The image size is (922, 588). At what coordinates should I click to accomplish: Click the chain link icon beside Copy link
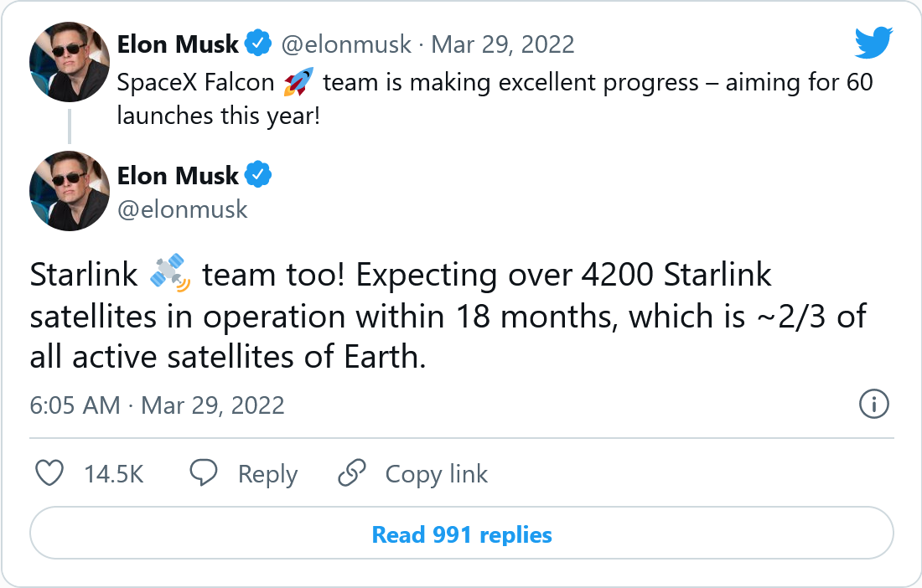coord(352,474)
